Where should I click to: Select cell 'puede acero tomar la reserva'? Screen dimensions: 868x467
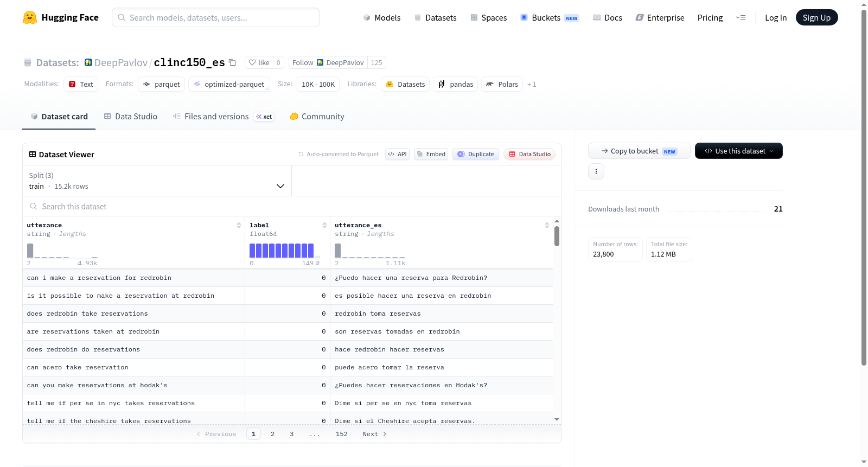442,367
